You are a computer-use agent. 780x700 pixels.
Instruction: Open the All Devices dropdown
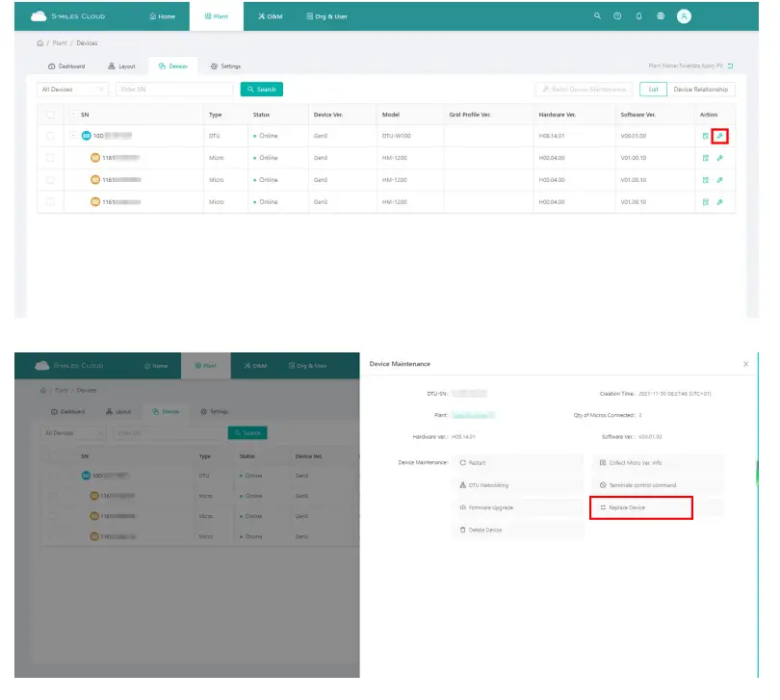[72, 89]
